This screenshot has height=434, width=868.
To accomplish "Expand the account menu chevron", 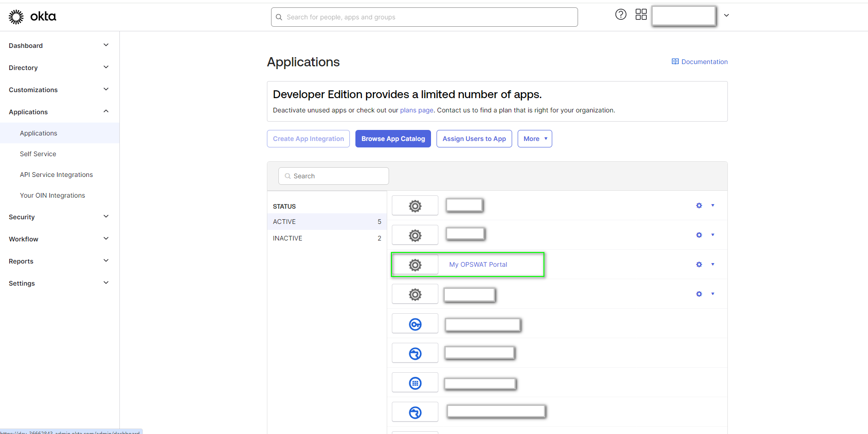I will [x=726, y=15].
